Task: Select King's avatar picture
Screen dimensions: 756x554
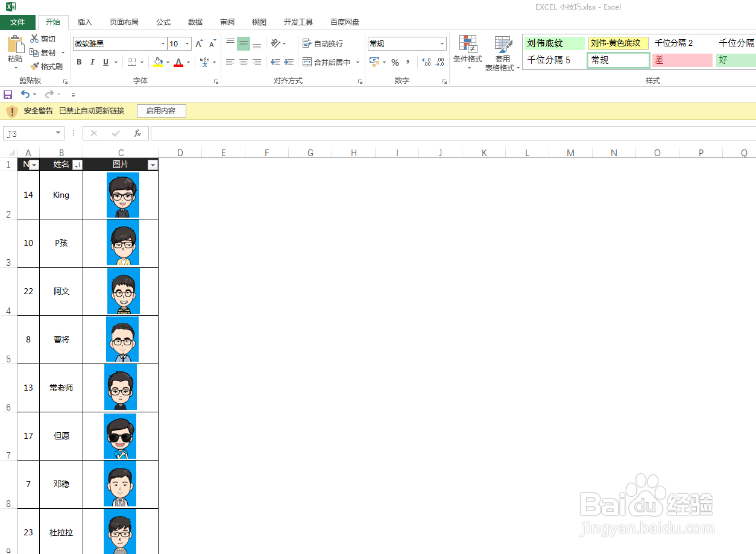Action: (123, 195)
